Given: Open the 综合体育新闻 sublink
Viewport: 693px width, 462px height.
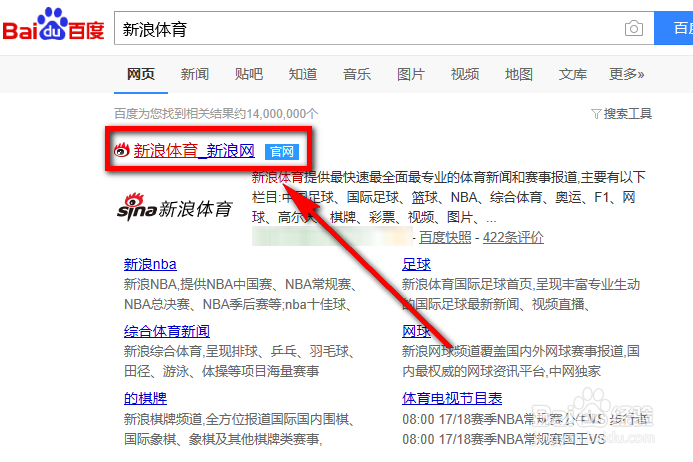Looking at the screenshot, I should tap(167, 331).
